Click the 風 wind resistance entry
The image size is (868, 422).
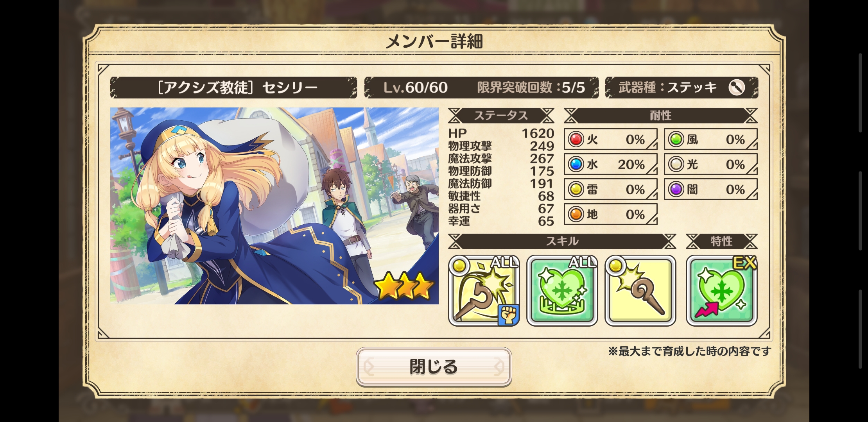[x=710, y=139]
